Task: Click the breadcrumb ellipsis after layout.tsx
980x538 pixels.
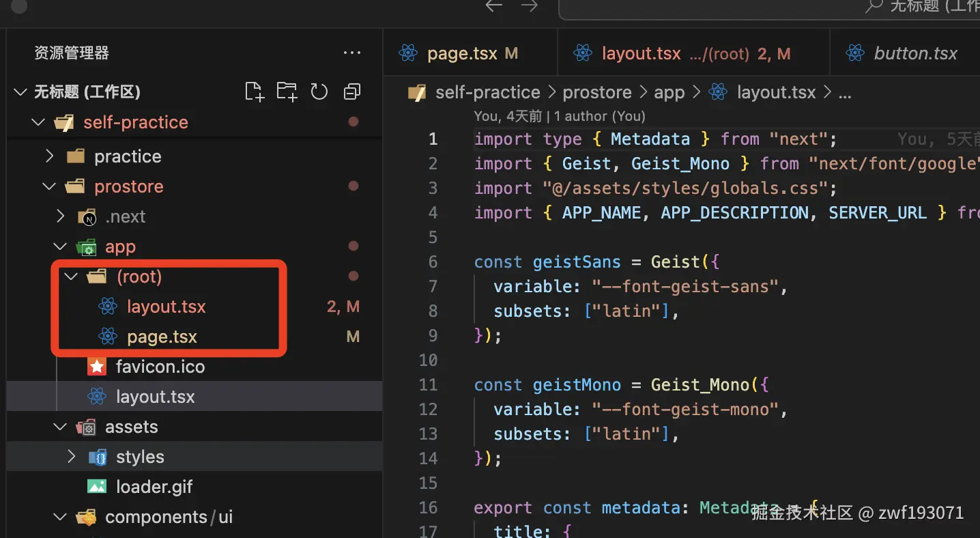Action: 844,94
